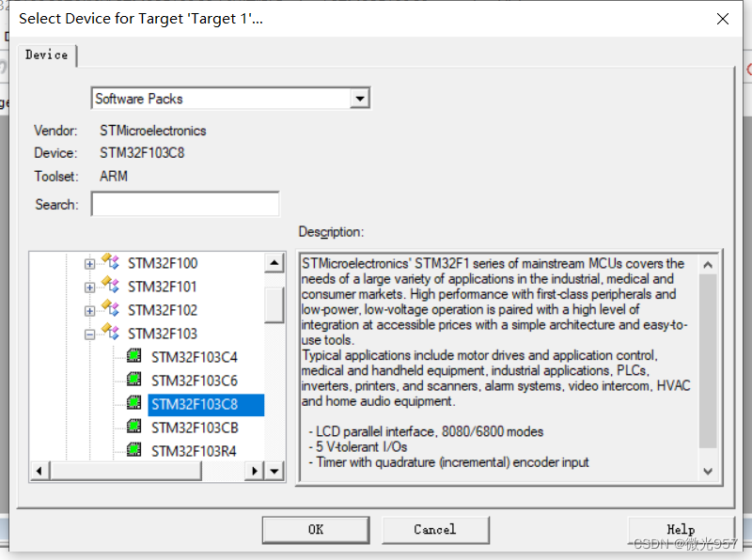Click the chip icon beside STM32F103R4
This screenshot has width=752, height=560.
pos(133,450)
